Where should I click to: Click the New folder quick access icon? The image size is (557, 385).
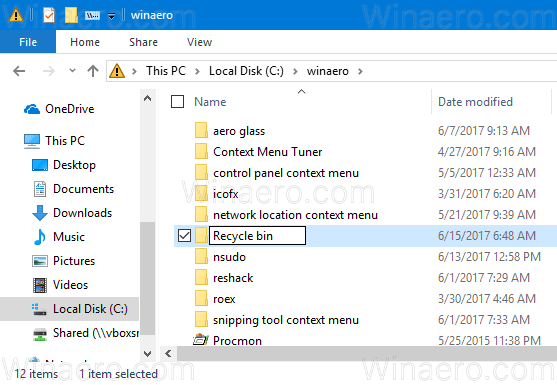pyautogui.click(x=71, y=15)
